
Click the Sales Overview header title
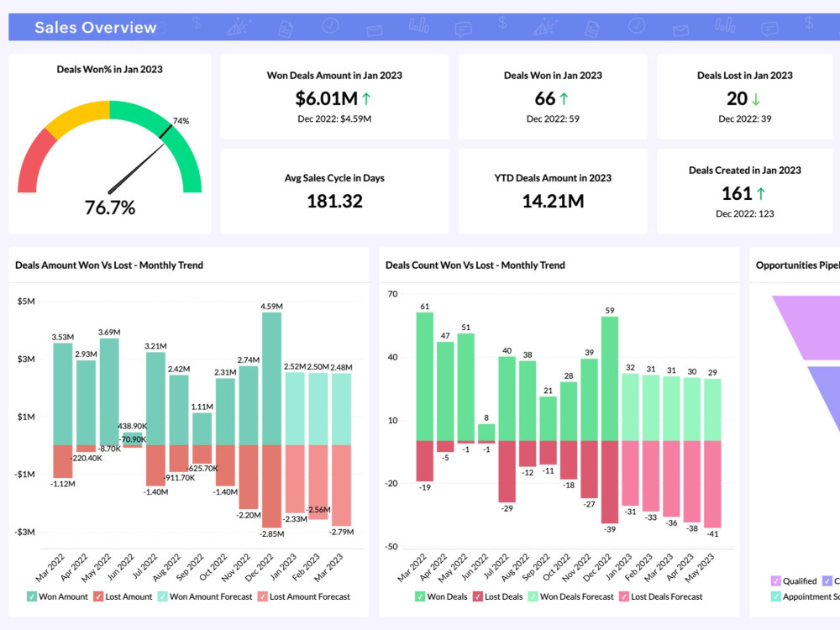tap(96, 28)
